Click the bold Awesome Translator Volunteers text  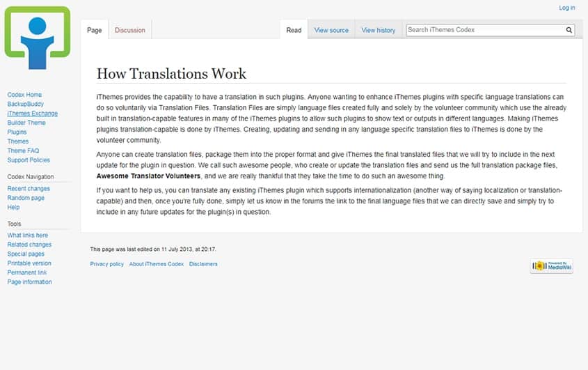(148, 176)
